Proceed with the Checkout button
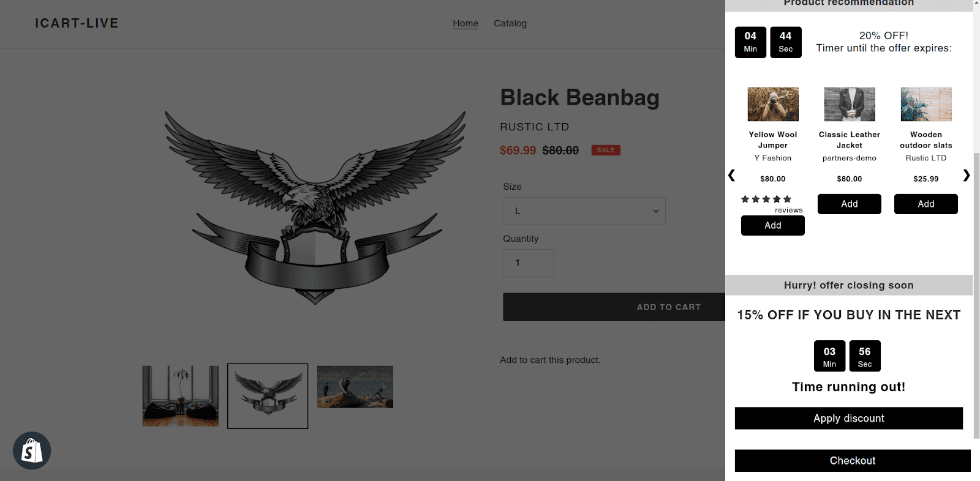 coord(853,461)
